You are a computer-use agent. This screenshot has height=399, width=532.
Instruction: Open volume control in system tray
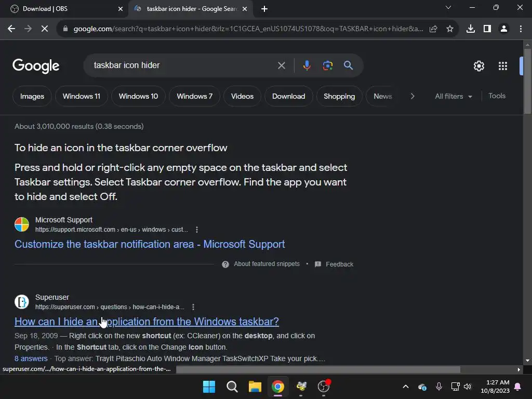pyautogui.click(x=468, y=387)
